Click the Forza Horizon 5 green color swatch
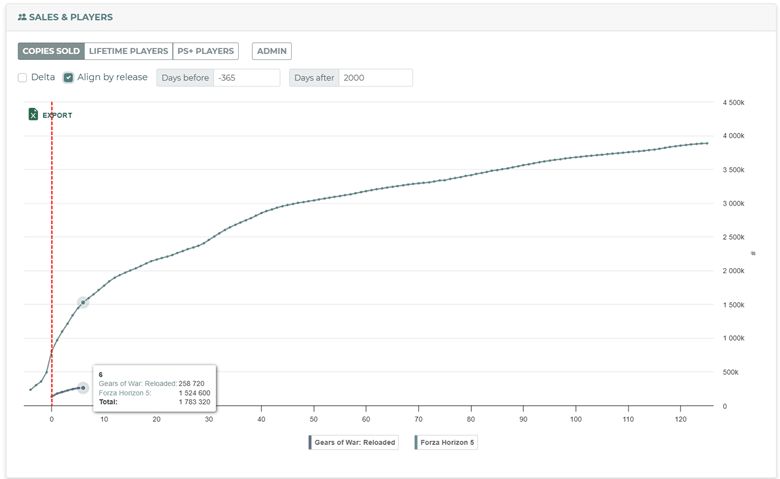The width and height of the screenshot is (780, 479). tap(416, 442)
